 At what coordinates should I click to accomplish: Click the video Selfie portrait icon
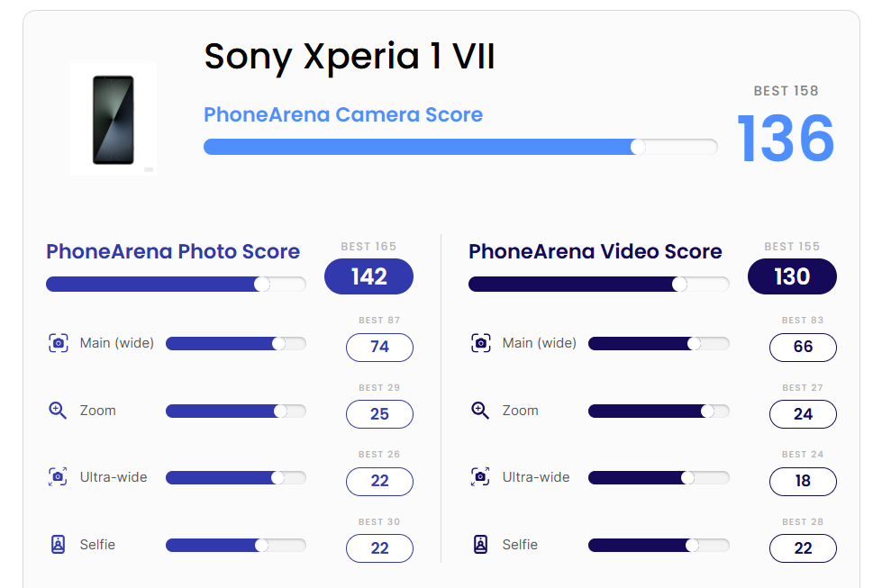click(480, 544)
